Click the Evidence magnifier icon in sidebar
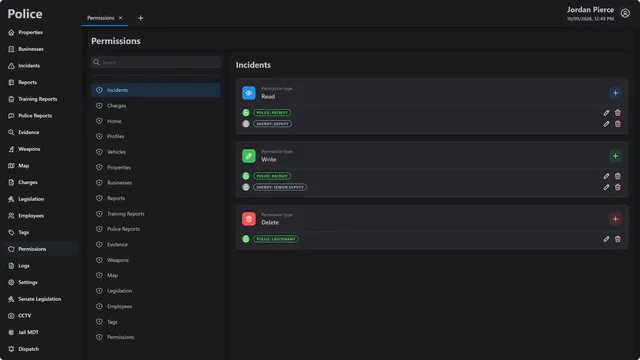Image resolution: width=640 pixels, height=360 pixels. [x=11, y=132]
